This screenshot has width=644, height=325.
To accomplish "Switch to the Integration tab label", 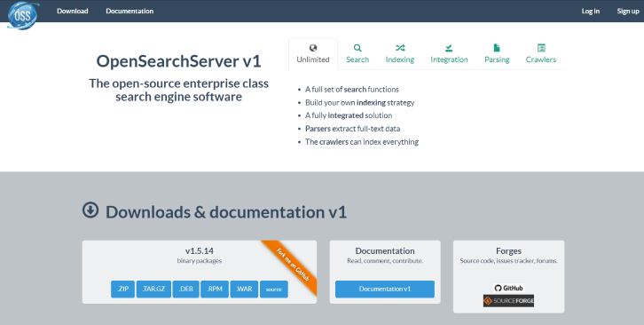I will click(x=449, y=59).
